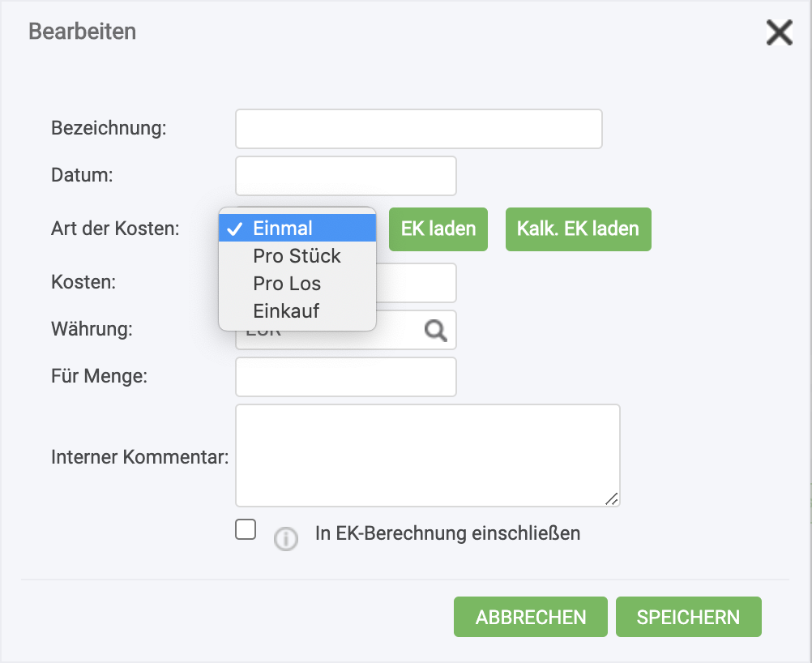The width and height of the screenshot is (812, 663).
Task: Click the In EK-Berechnung einschließen label text
Action: pos(447,534)
